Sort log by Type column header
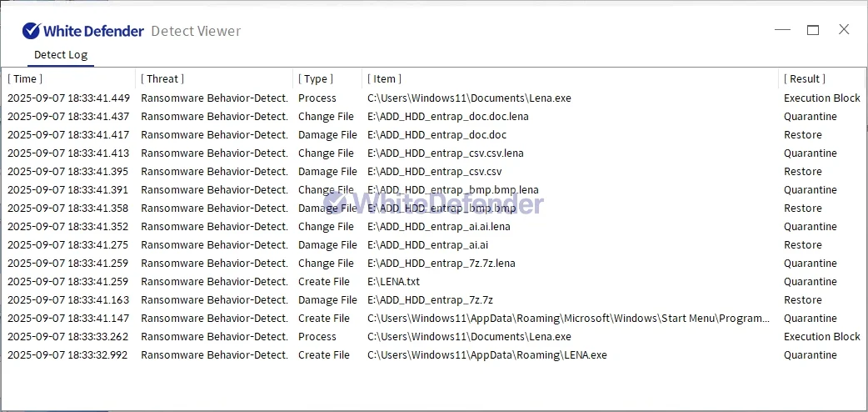 [x=316, y=78]
